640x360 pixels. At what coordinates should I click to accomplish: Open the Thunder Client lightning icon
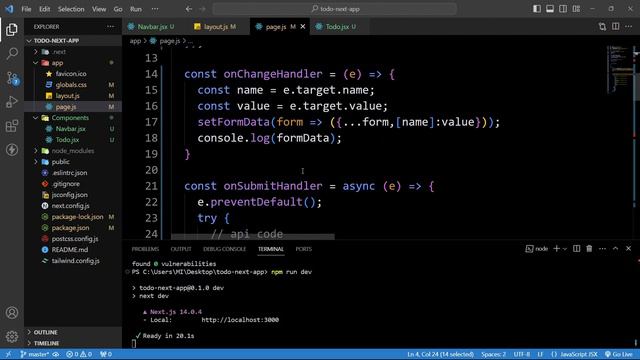click(x=12, y=149)
